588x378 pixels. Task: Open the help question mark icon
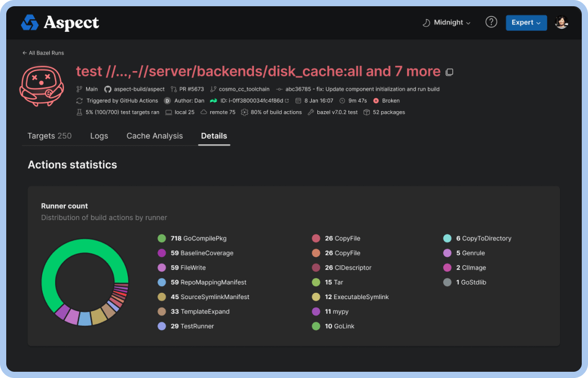pos(491,22)
